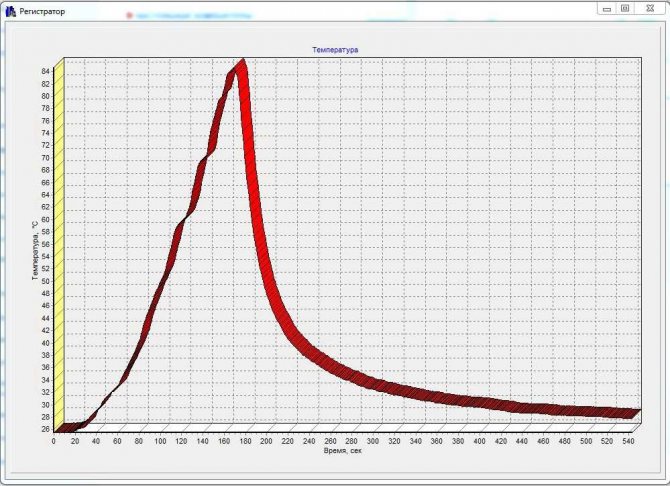Click the Регистратор window title text
Viewport: 670px width, 486px height.
pos(43,9)
